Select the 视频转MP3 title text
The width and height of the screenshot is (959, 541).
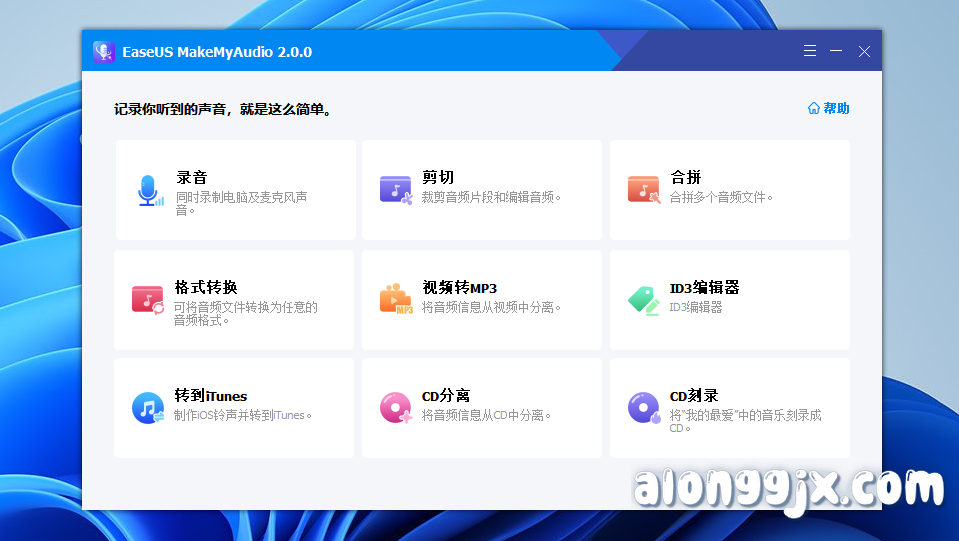pos(459,287)
